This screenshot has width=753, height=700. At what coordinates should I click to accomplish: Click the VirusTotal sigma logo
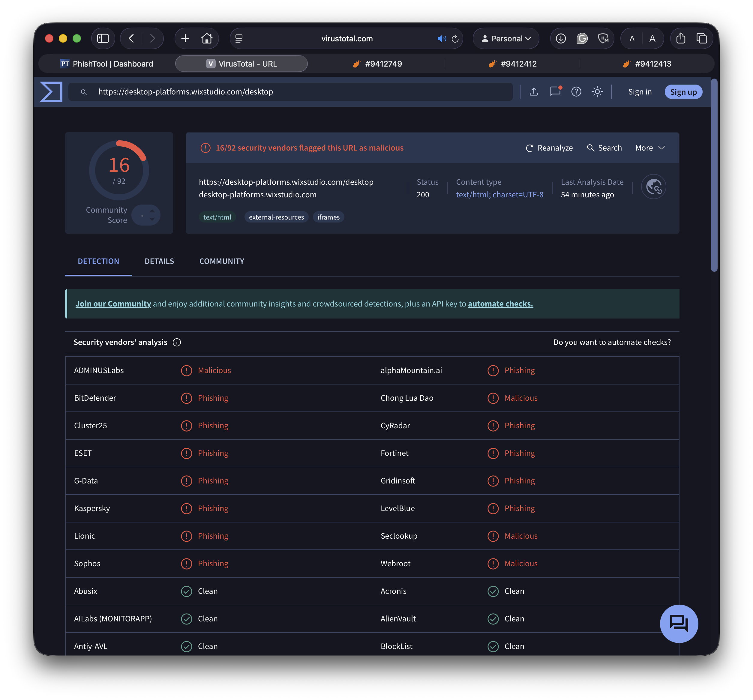pos(51,91)
